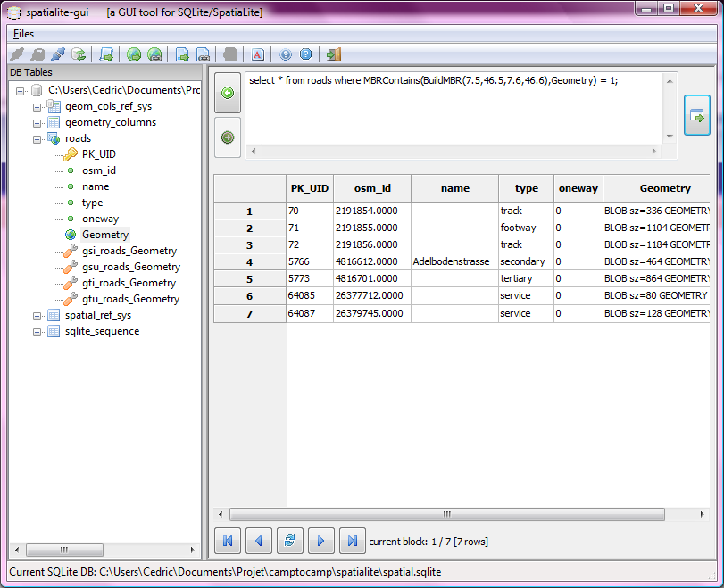The width and height of the screenshot is (724, 588).
Task: Click the charset icon with red letter A
Action: click(258, 54)
